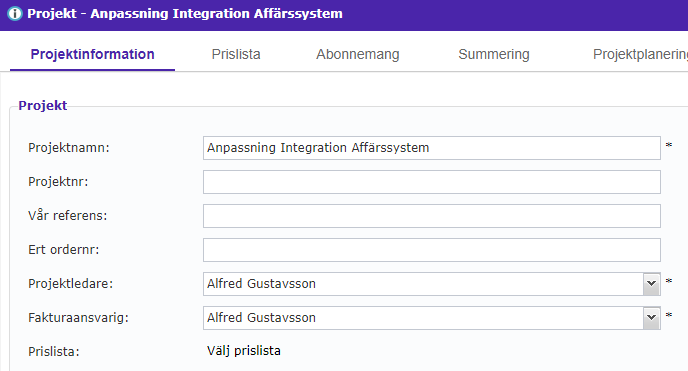Click the Projekt section heading
Viewport: 688px width, 371px height.
(x=43, y=106)
